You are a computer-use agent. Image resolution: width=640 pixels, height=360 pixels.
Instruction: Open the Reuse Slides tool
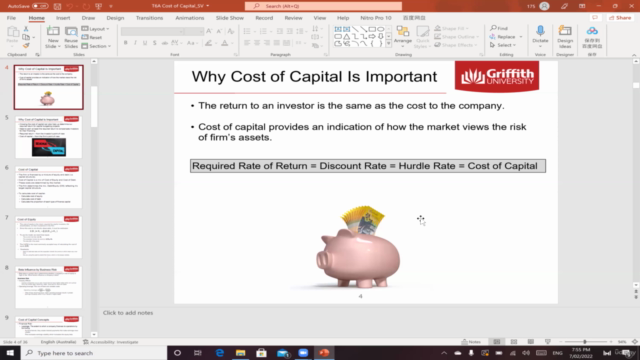[x=71, y=37]
